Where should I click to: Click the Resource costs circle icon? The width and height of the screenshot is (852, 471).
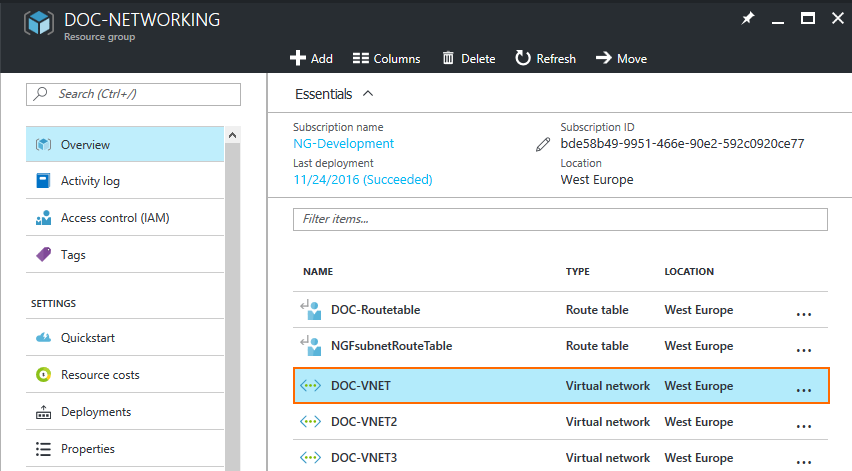(43, 374)
